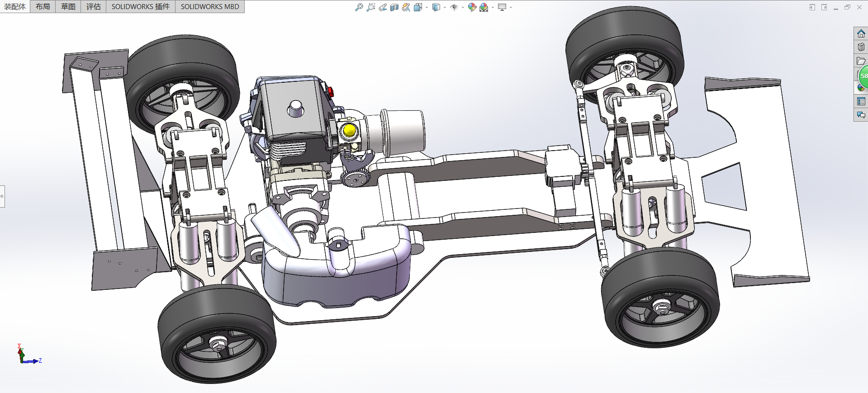Open SOLIDWORKS Resources home in task pane
The width and height of the screenshot is (868, 393).
pyautogui.click(x=861, y=34)
